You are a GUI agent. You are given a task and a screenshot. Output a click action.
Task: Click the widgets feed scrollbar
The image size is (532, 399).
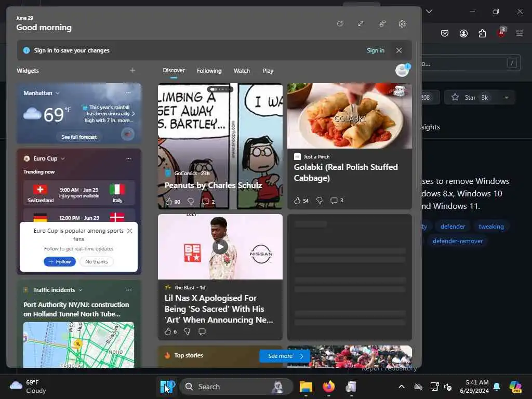(x=417, y=115)
